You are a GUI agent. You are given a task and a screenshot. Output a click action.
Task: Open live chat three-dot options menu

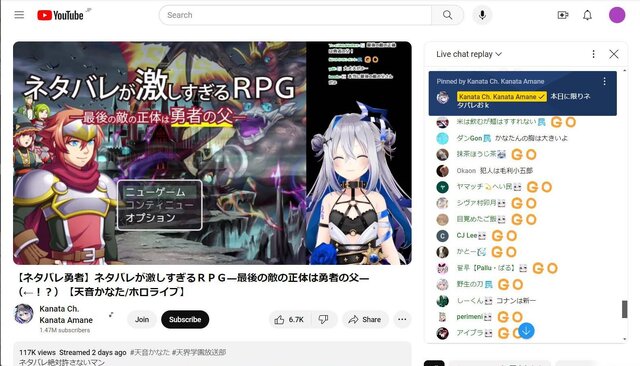click(x=593, y=54)
